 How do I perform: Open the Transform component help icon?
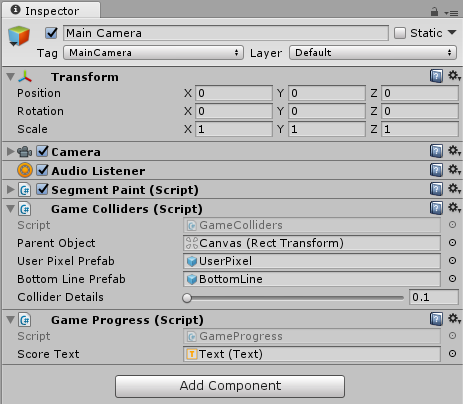click(436, 76)
